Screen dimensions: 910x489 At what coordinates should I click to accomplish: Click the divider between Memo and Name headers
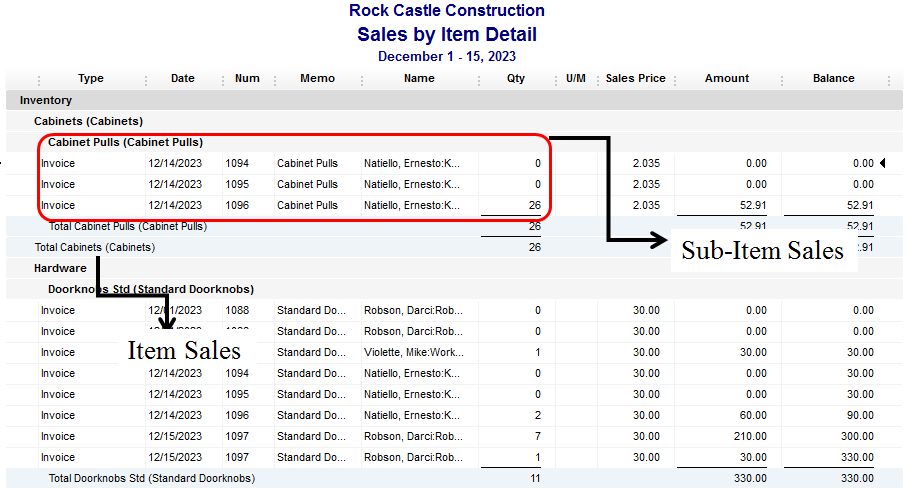click(363, 80)
